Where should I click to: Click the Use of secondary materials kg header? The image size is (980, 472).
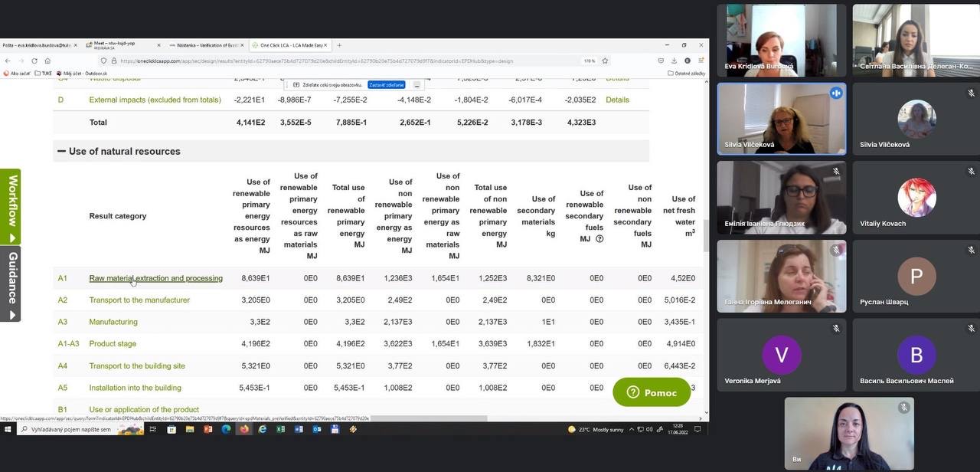(x=536, y=216)
